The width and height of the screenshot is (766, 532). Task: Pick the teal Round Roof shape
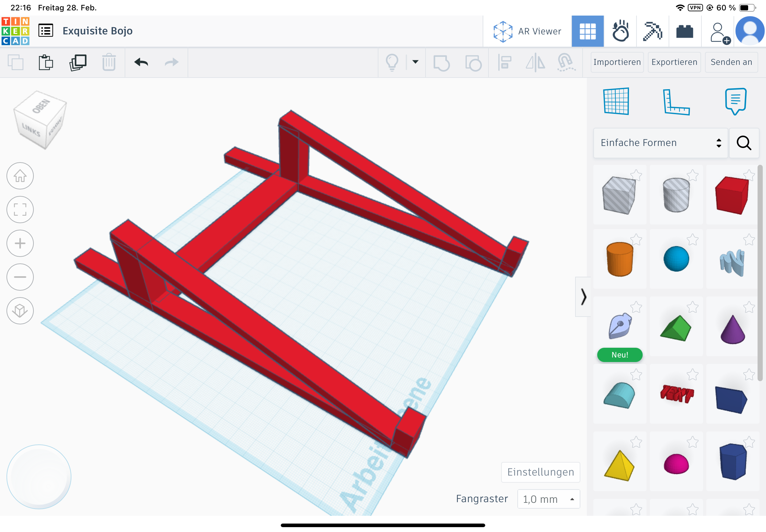coord(619,395)
